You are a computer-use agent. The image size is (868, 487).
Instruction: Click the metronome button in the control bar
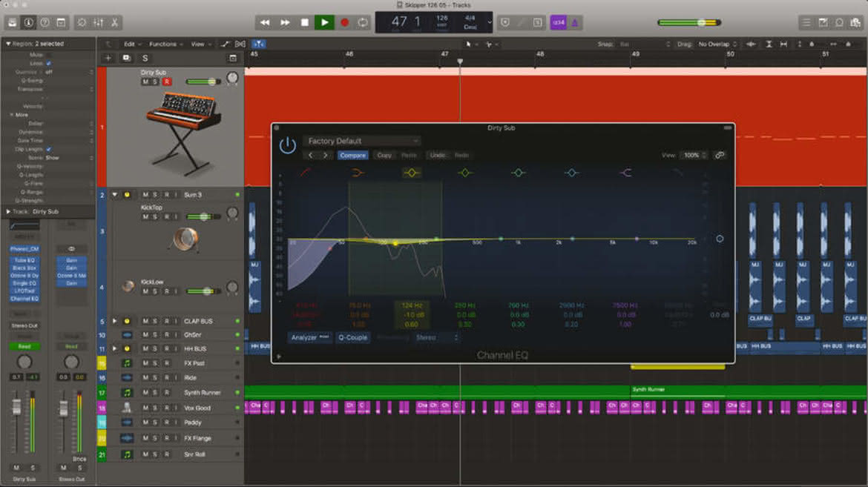[575, 23]
